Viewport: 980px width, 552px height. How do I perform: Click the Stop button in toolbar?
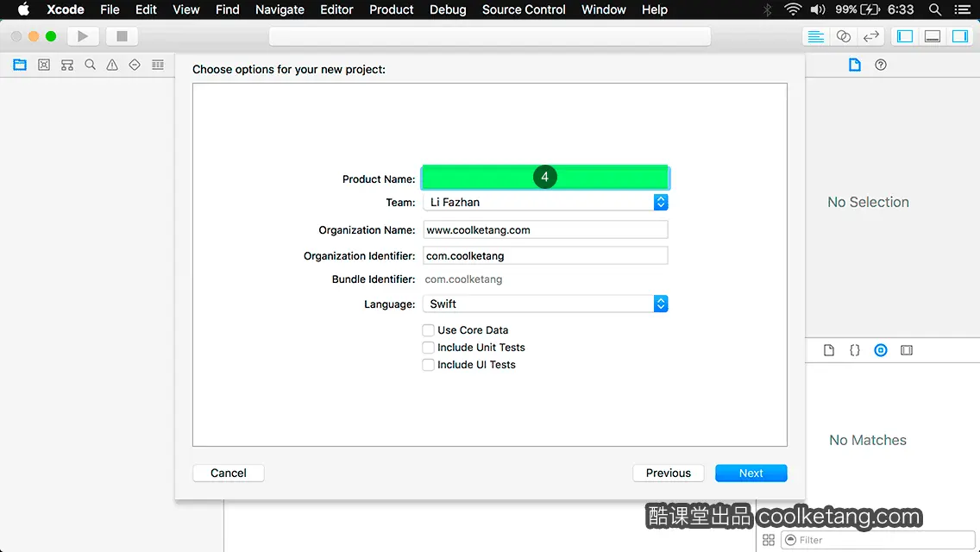pos(122,36)
